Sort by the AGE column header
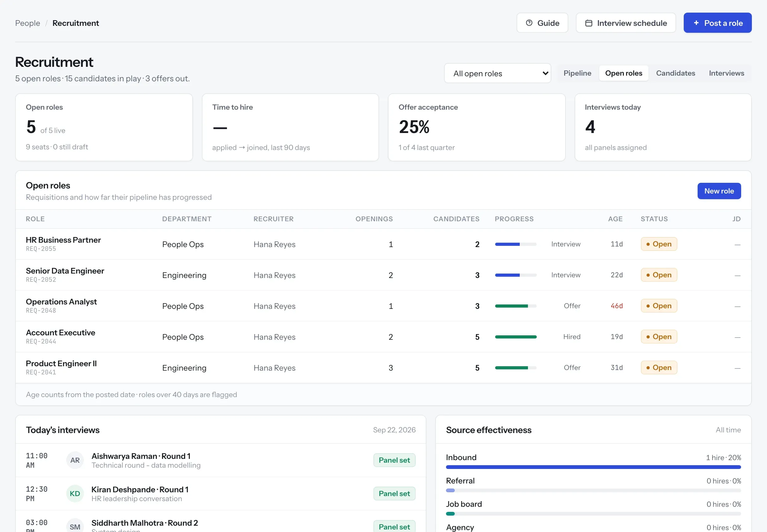The height and width of the screenshot is (532, 767). click(x=615, y=219)
